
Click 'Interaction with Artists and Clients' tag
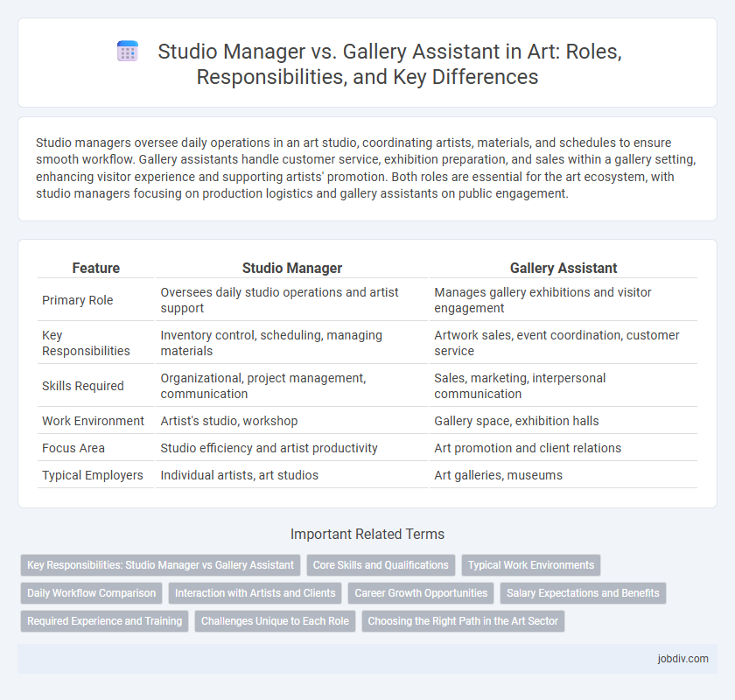(255, 593)
